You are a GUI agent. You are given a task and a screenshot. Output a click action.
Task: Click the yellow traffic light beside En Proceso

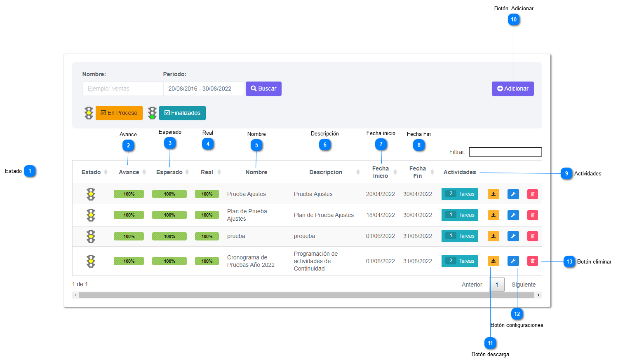coord(89,113)
